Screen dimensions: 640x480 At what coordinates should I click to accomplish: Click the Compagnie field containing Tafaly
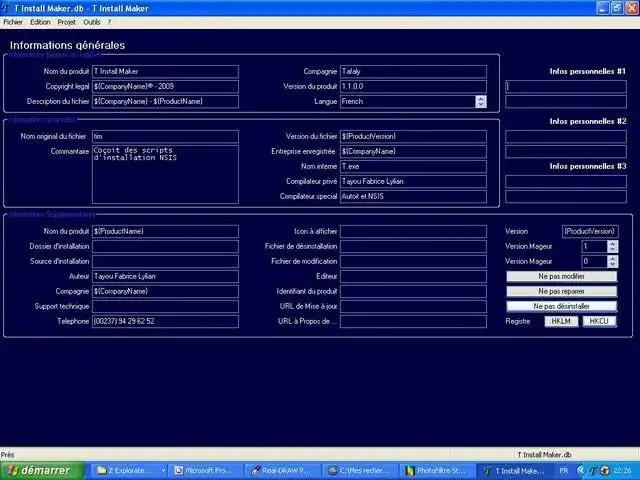point(413,71)
